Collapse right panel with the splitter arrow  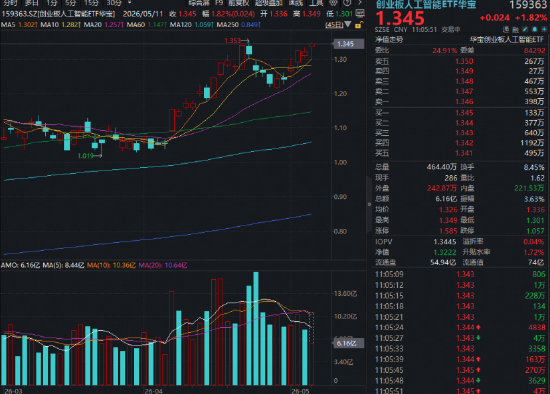point(369,204)
